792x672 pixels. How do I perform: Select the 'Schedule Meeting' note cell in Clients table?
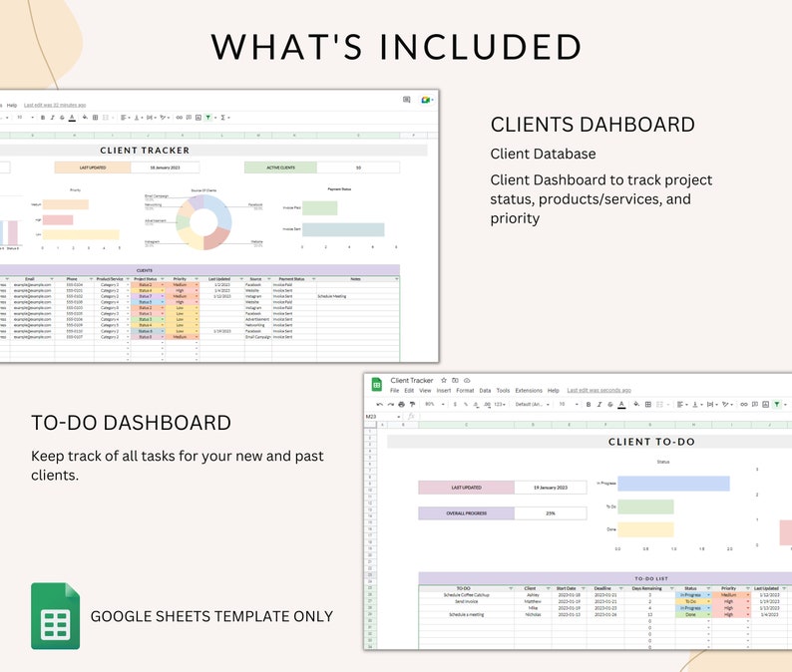[358, 296]
